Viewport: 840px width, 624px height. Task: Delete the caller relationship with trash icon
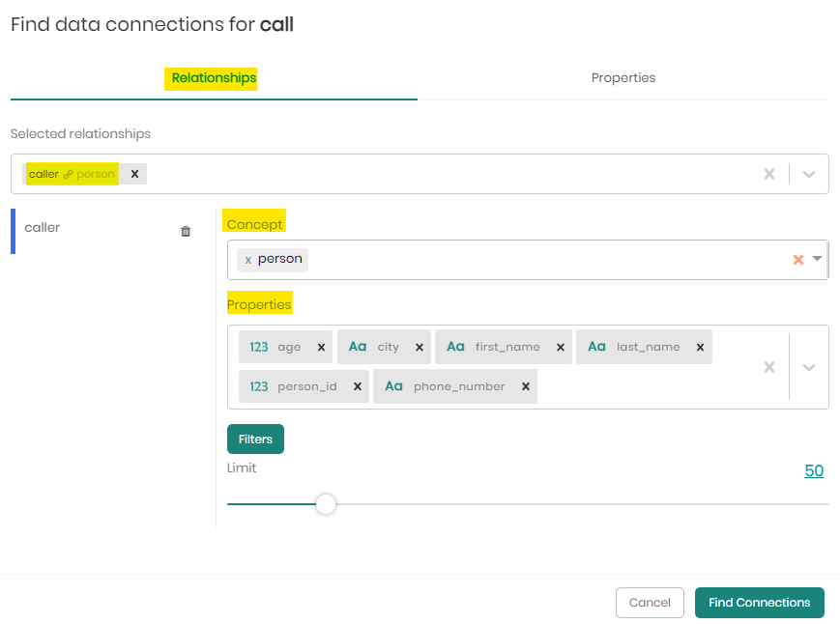[186, 231]
